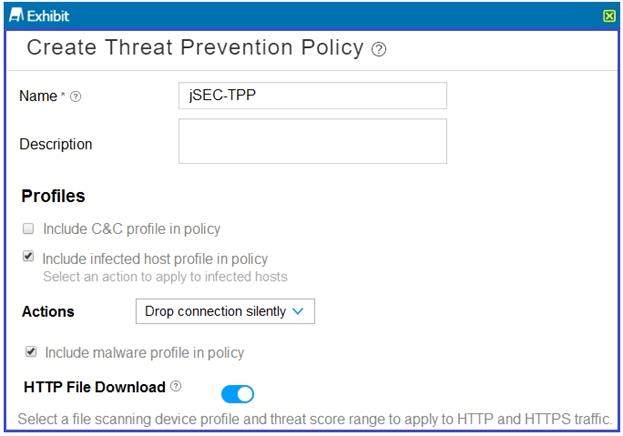Click the Include malware profile label text

[145, 353]
